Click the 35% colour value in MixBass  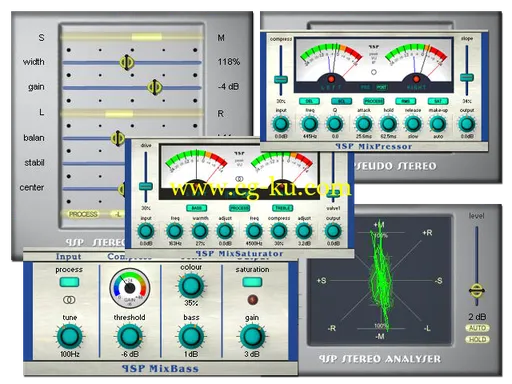pos(191,303)
